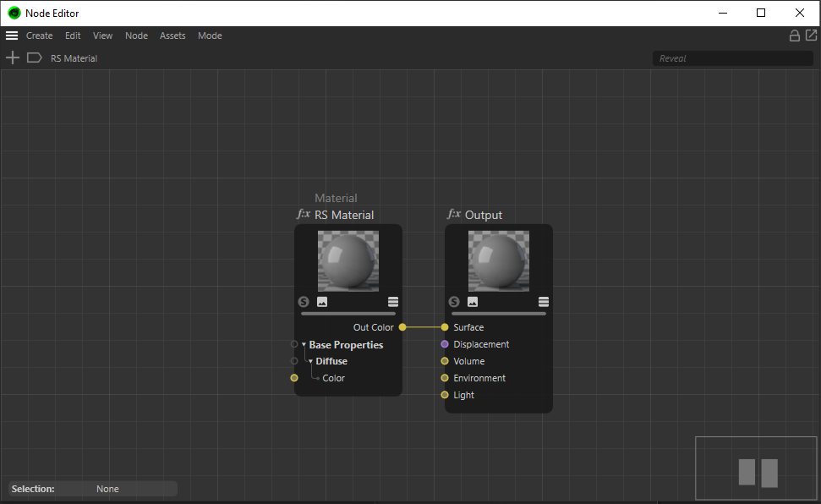Click the Volume input port
This screenshot has height=504, width=821.
(445, 361)
